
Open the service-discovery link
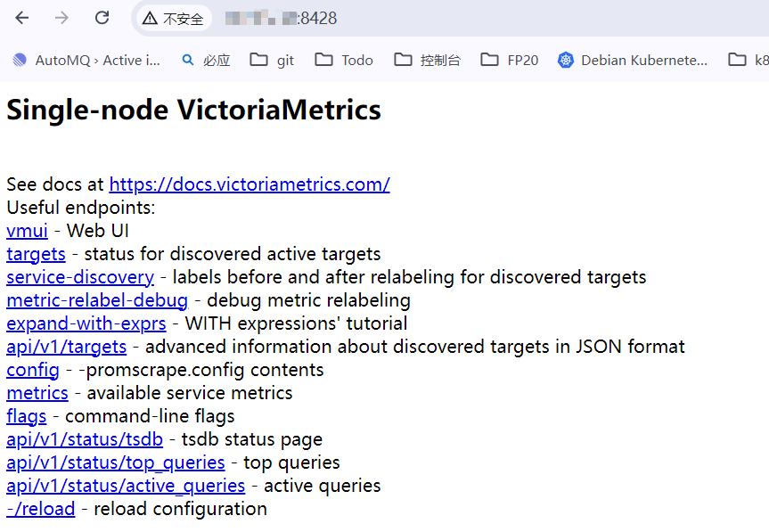(x=80, y=277)
